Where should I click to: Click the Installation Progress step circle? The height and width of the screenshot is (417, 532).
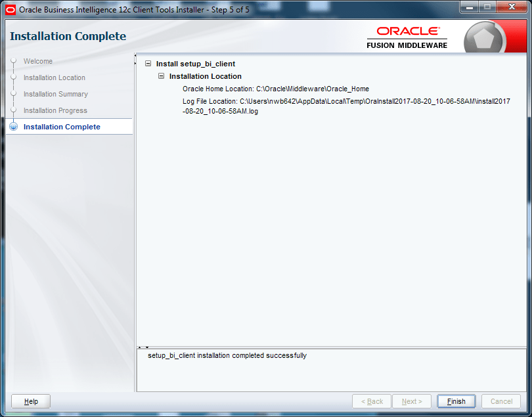[x=14, y=110]
